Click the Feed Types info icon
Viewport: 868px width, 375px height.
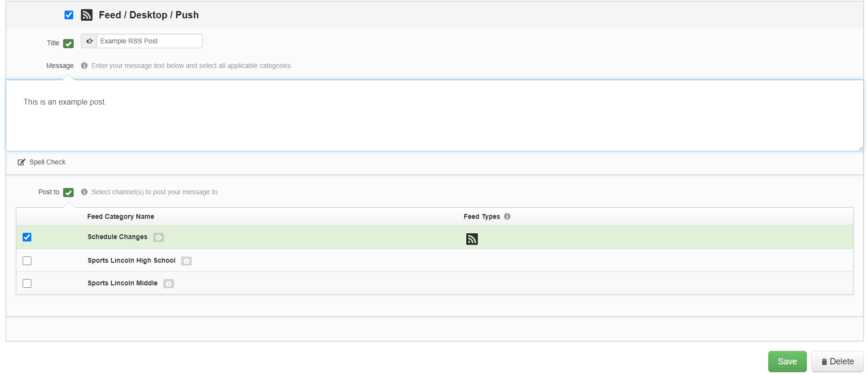(x=507, y=216)
